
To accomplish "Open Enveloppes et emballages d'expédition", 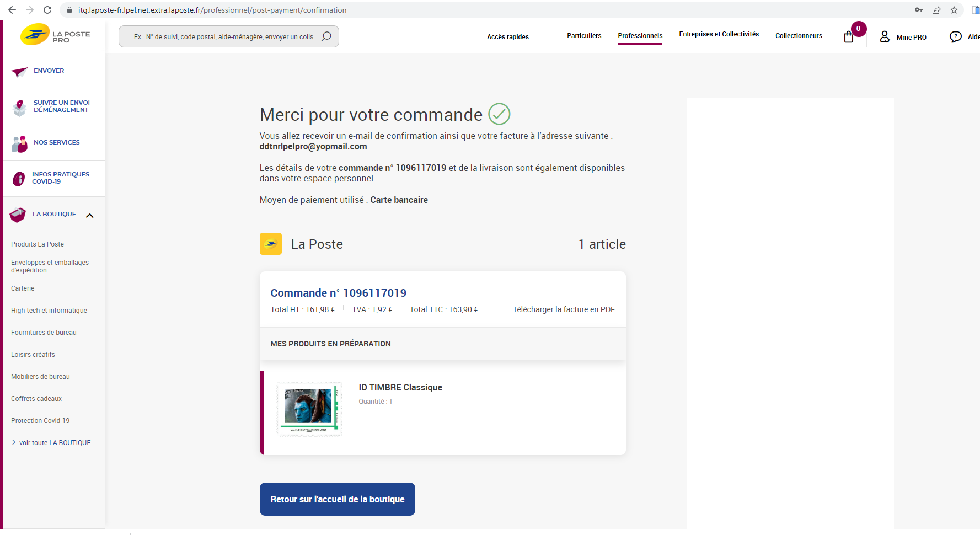I will click(50, 266).
